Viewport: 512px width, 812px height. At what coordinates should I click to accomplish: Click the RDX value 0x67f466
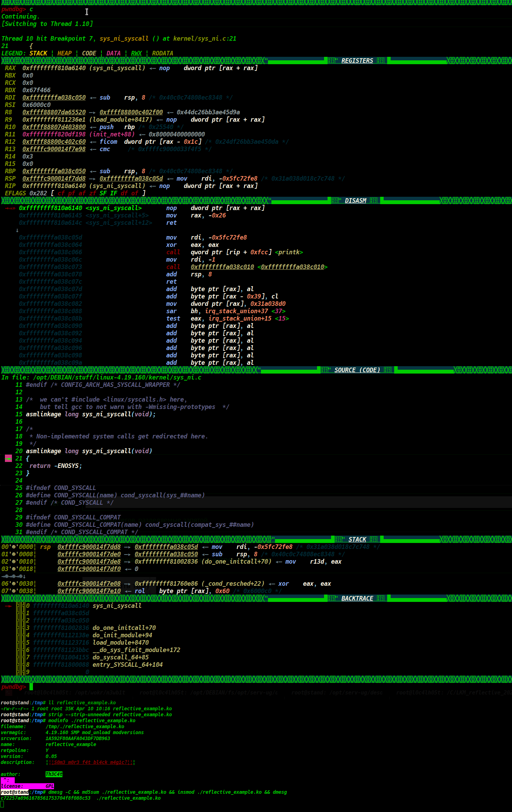point(36,90)
